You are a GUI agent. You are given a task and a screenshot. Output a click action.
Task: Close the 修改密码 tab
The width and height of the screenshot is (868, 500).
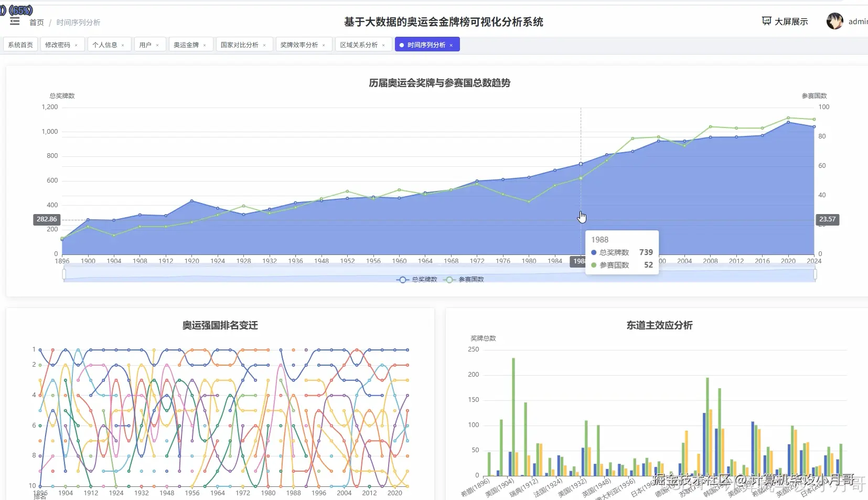point(76,45)
